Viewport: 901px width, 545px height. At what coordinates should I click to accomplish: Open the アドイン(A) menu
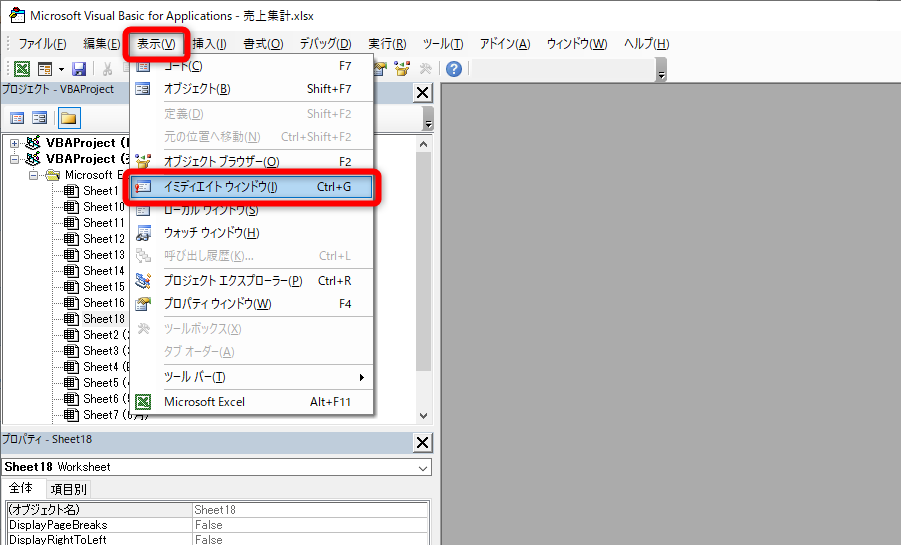point(505,44)
